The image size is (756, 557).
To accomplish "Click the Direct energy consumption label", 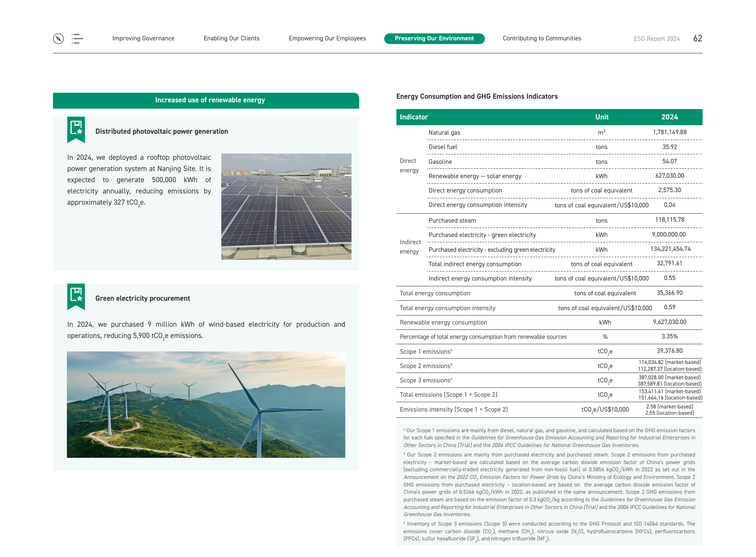I will tap(466, 191).
